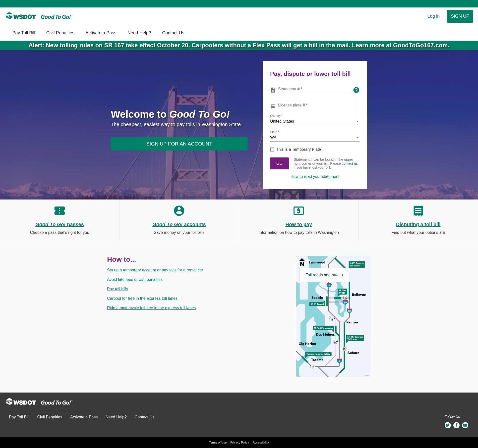Click Civil Penalties in the footer menu
Screen dimensions: 478x448
click(50, 417)
